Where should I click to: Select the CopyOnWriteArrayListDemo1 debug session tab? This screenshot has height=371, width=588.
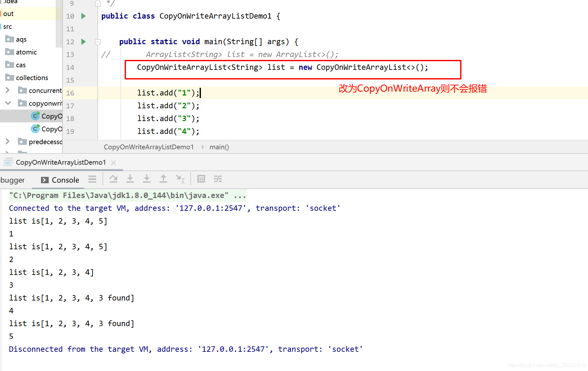pos(61,162)
